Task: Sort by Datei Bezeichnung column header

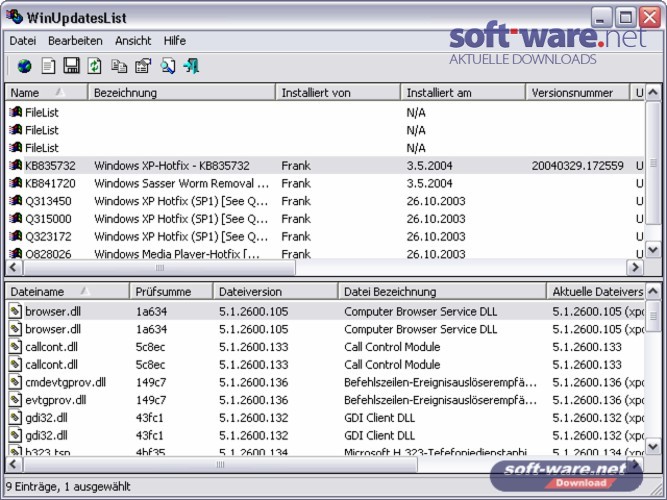Action: pyautogui.click(x=442, y=291)
